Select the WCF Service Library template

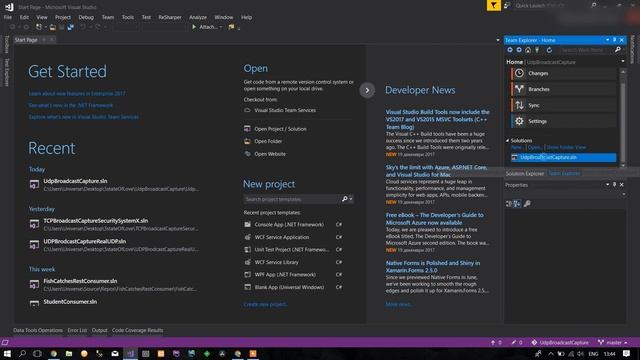click(x=277, y=262)
